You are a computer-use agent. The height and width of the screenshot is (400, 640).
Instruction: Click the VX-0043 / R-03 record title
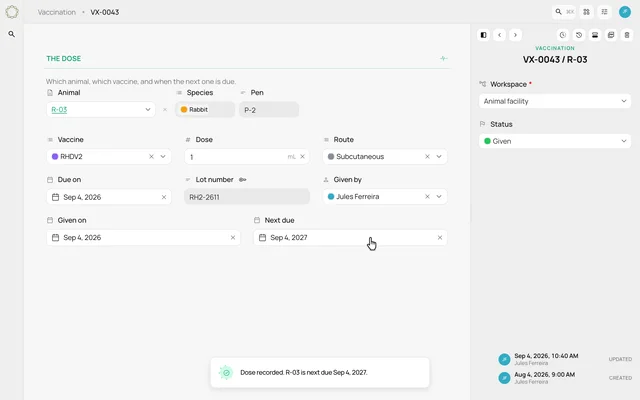(x=555, y=60)
